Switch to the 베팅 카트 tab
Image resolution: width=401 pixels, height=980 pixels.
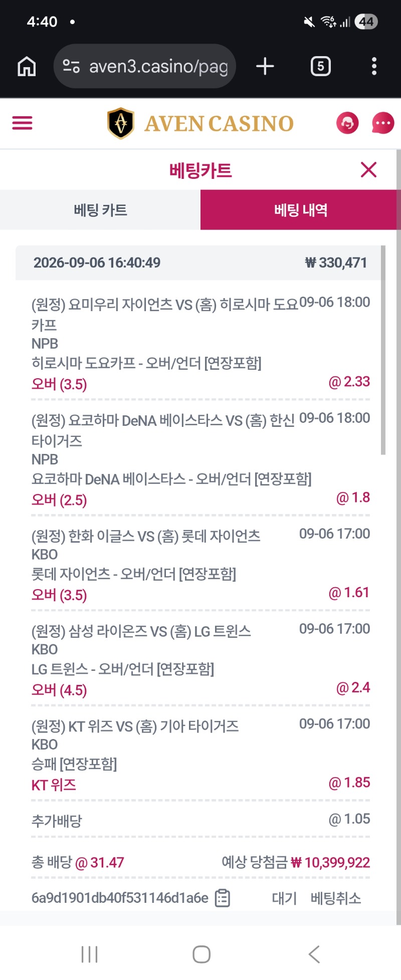tap(100, 210)
